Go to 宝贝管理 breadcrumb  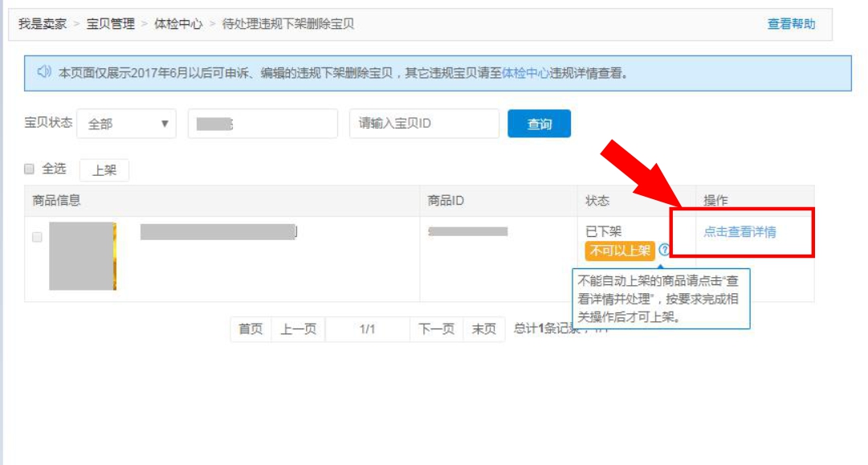pyautogui.click(x=111, y=24)
